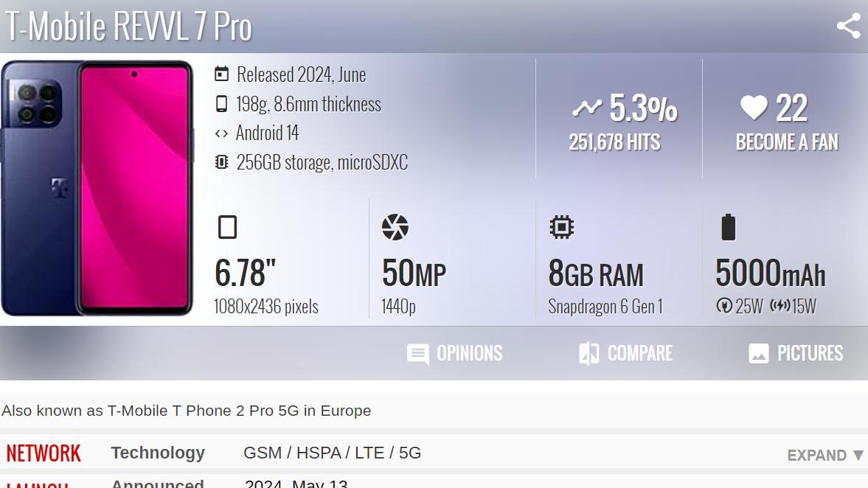This screenshot has width=868, height=488.
Task: Click the chipset processor icon
Action: [x=561, y=227]
